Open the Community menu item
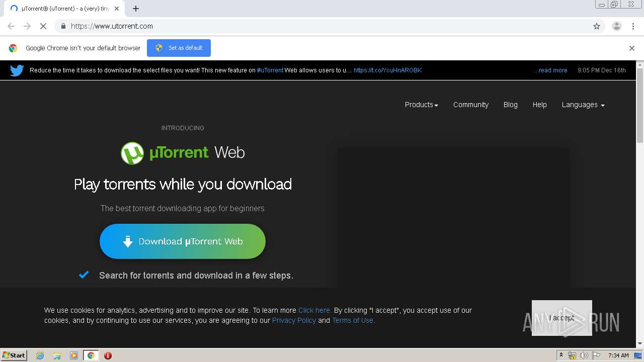The height and width of the screenshot is (362, 644). [x=471, y=105]
